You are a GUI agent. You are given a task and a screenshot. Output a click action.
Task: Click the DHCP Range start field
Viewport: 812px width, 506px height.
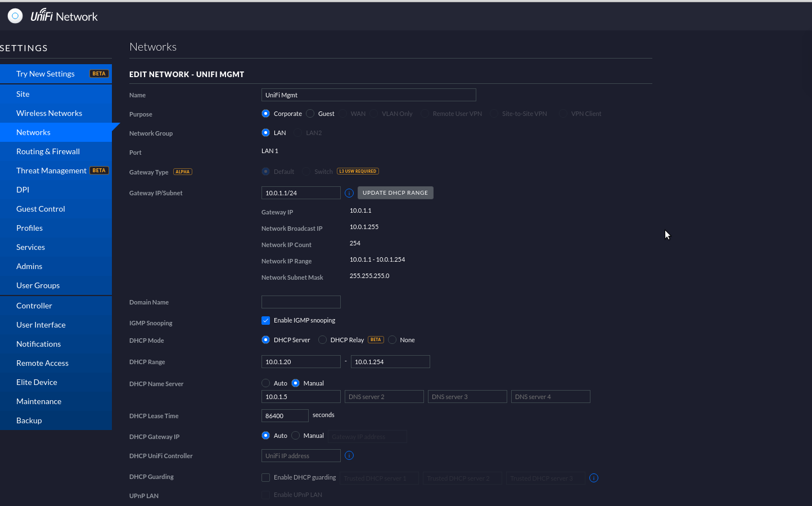tap(301, 362)
